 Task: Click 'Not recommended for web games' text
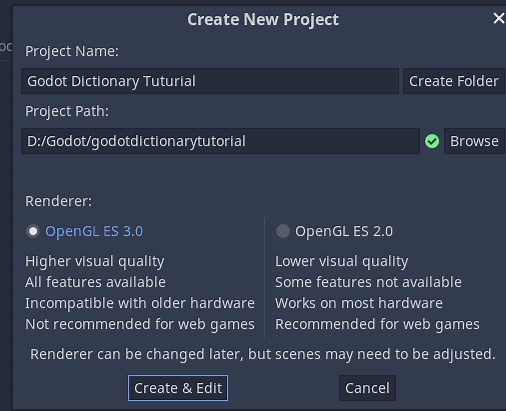coord(140,324)
